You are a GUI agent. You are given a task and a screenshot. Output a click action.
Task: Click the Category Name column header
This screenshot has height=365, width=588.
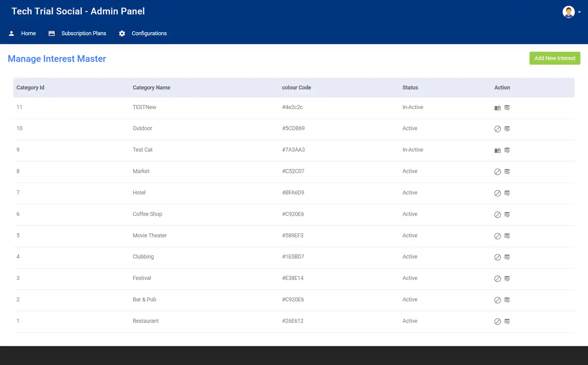tap(151, 87)
